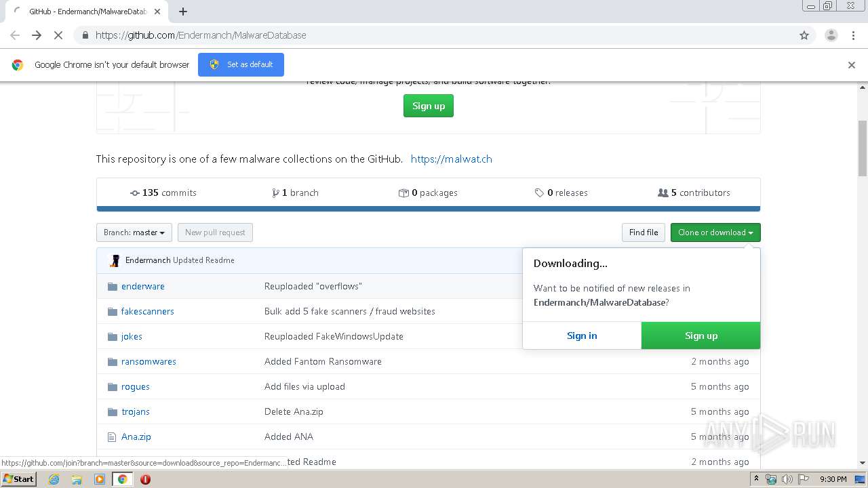Click the enderware folder icon
The image size is (868, 488).
point(113,287)
